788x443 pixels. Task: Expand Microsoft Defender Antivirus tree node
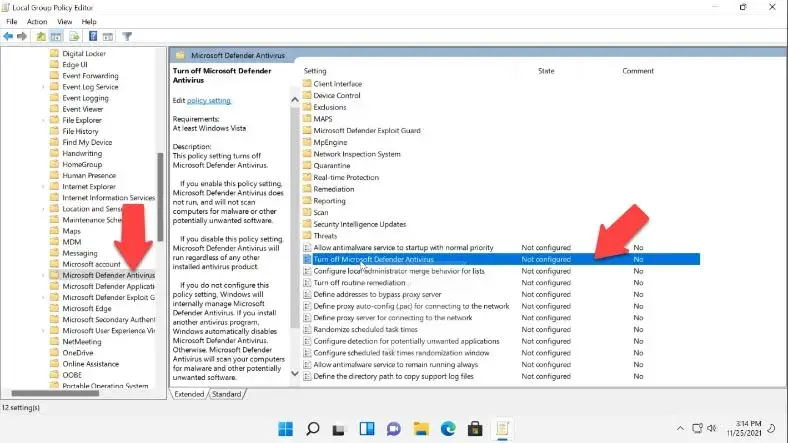coord(44,275)
